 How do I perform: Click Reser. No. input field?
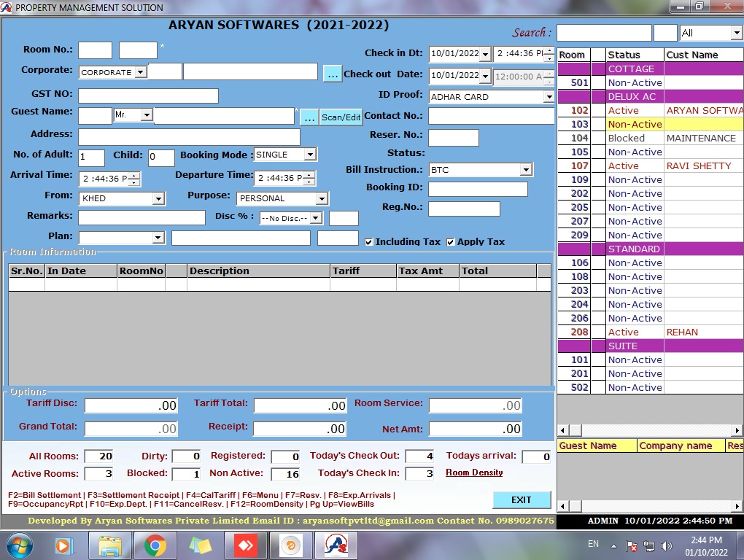click(x=453, y=138)
